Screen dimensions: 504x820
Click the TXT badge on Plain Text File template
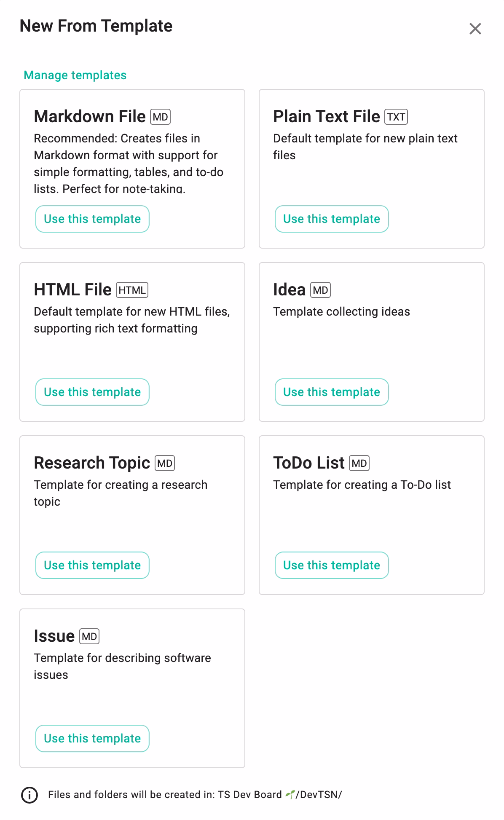point(397,117)
